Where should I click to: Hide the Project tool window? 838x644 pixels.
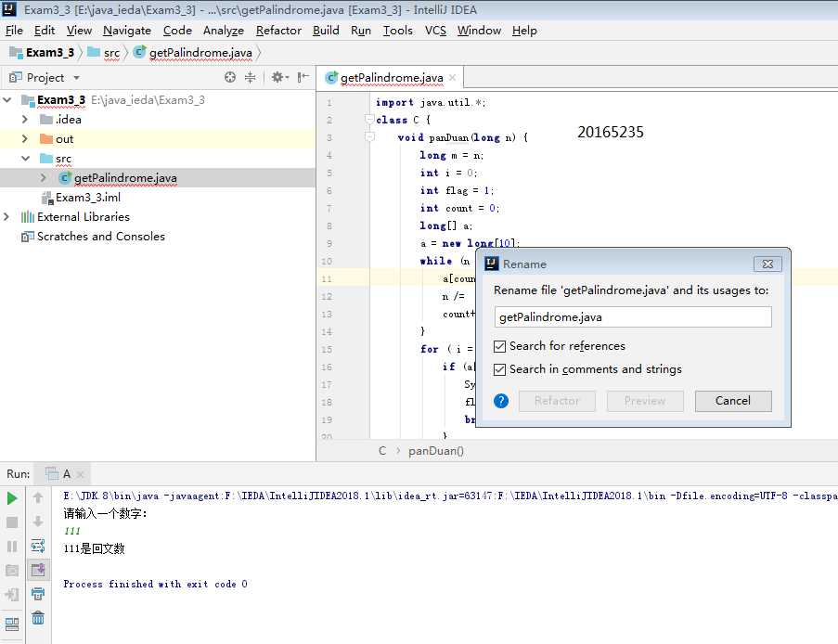click(x=303, y=78)
